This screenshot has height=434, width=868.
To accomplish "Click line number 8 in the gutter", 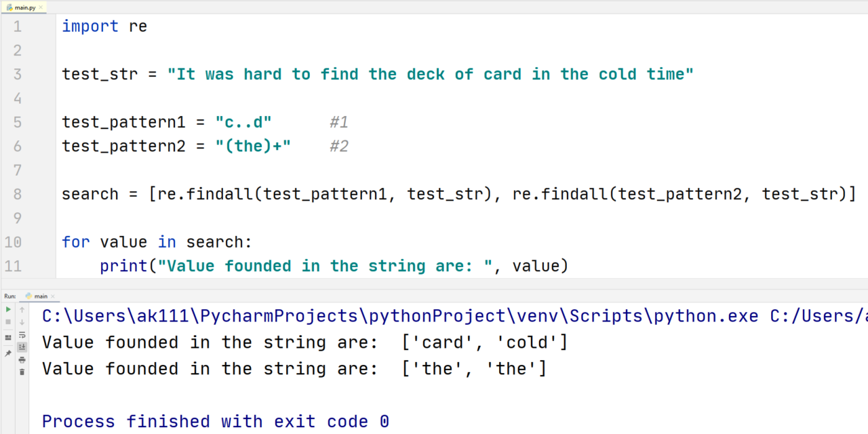I will (x=17, y=194).
